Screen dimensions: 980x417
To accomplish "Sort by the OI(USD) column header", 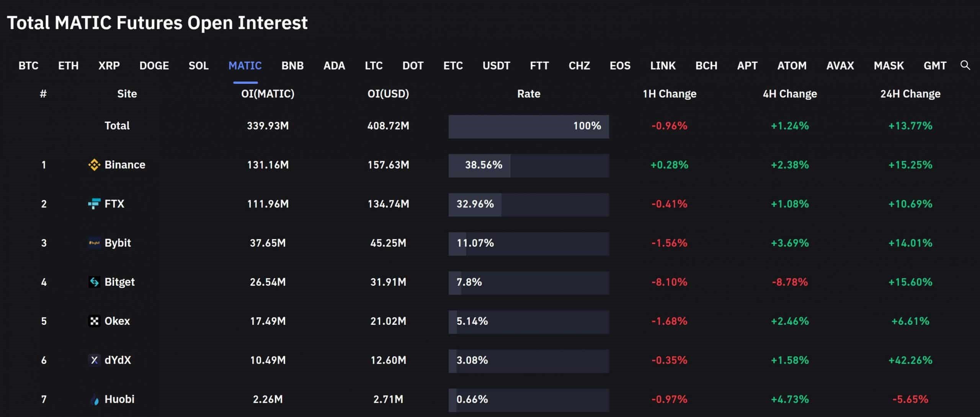I will (388, 94).
